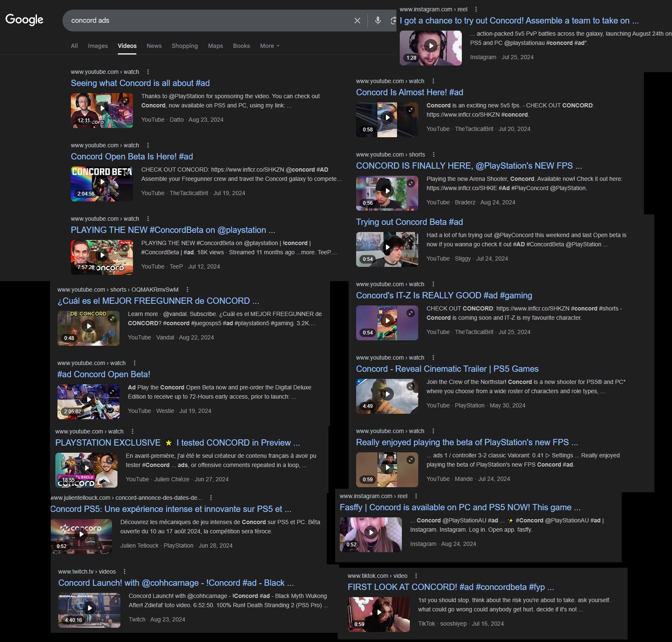Open options menu for 'Concord Open Beta Is Here' result

[x=148, y=145]
